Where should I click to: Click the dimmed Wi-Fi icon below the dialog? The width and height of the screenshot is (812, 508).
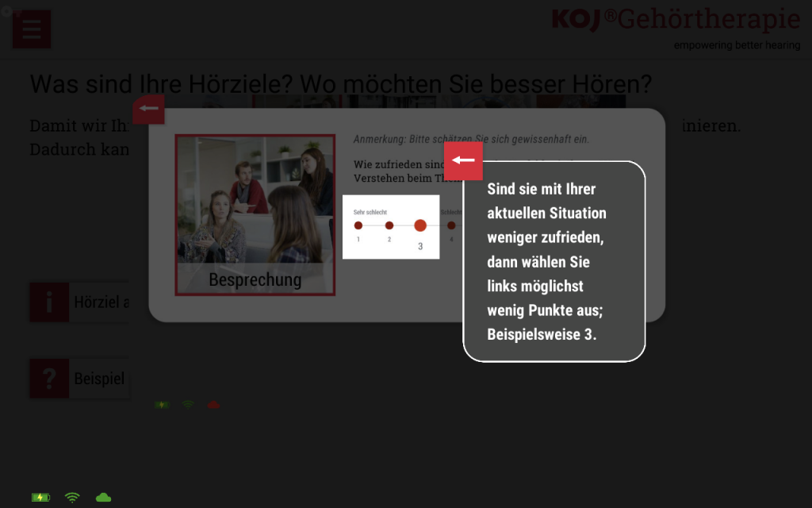[188, 405]
